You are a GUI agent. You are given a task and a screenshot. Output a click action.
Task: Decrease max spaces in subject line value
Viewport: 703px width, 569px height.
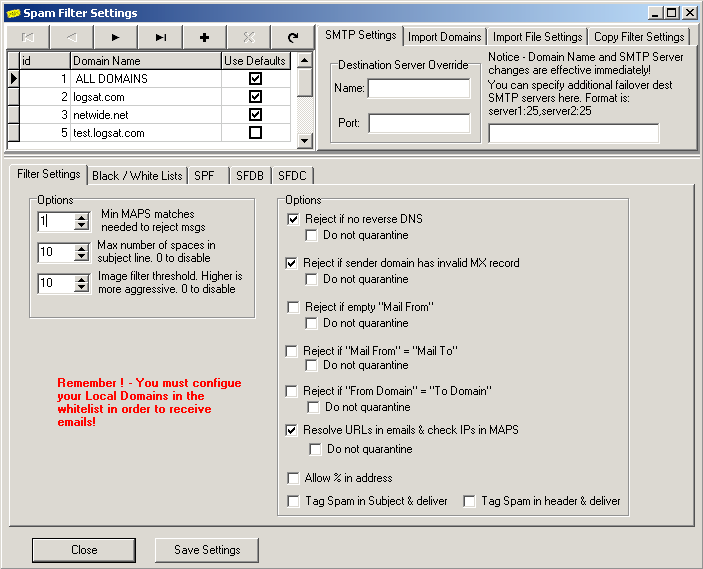(x=81, y=258)
